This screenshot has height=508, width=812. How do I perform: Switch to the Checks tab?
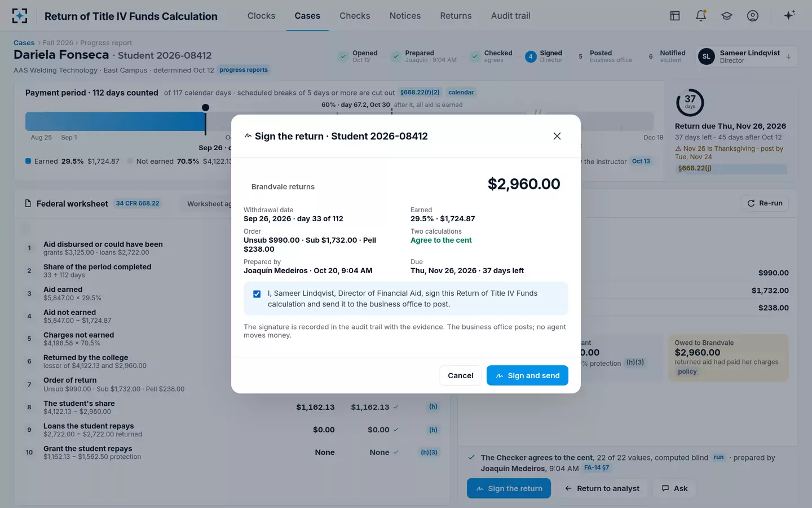[x=355, y=16]
